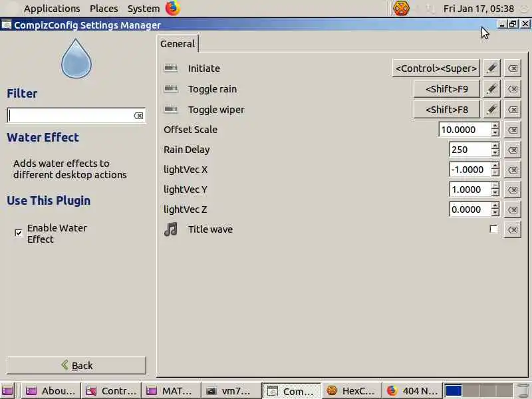This screenshot has height=399, width=532.
Task: Clear the Filter text box
Action: 138,116
